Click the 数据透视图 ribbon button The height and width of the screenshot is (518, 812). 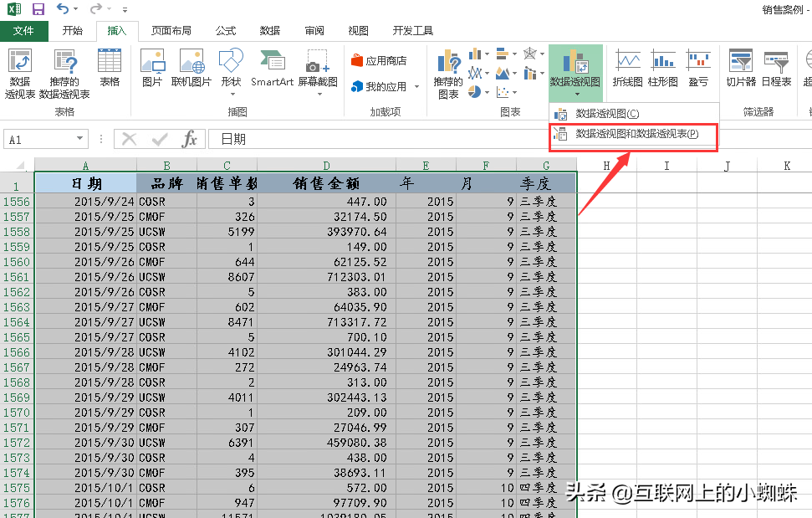[x=575, y=73]
